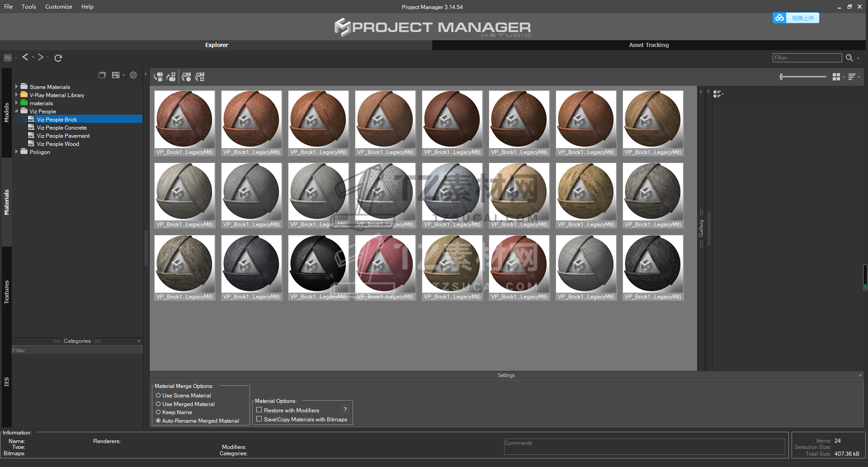Open the thumbnail view mode dropdown arrow
This screenshot has height=467, width=868.
pos(844,77)
